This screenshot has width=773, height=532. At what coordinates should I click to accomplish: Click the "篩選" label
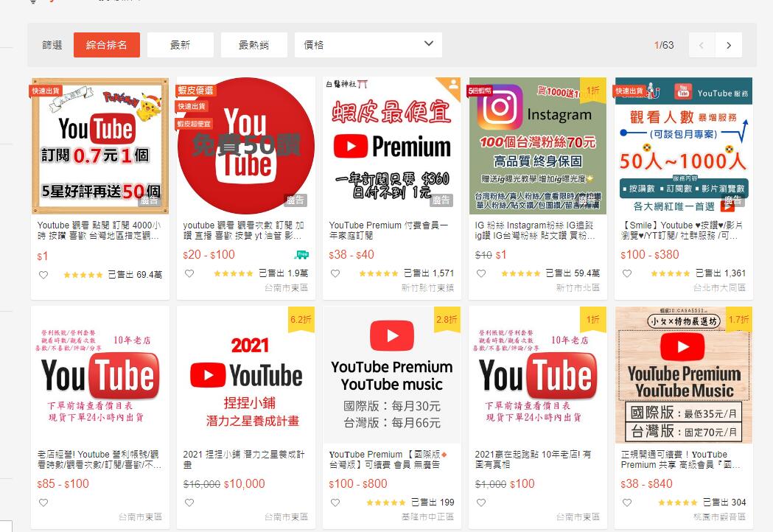point(52,45)
